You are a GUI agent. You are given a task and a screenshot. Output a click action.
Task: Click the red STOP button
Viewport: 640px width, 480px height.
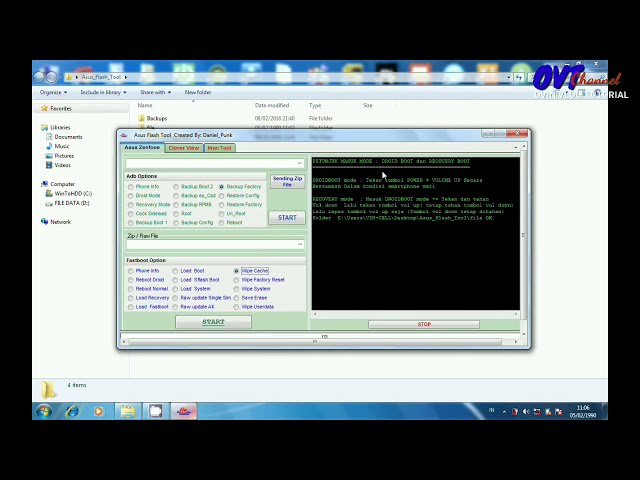pyautogui.click(x=424, y=324)
